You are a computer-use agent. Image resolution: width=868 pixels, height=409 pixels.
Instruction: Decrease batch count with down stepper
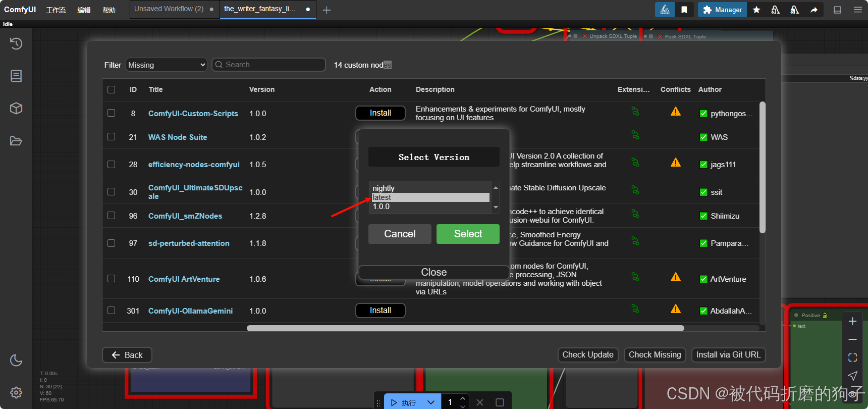point(463,406)
